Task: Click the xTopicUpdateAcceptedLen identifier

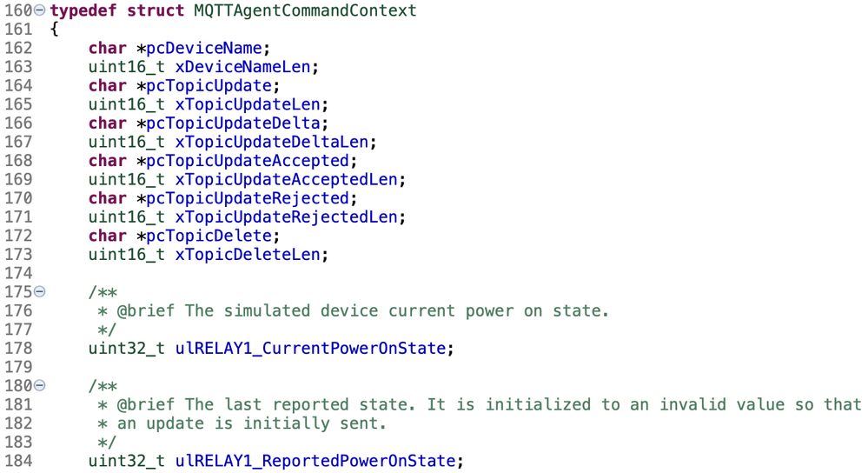Action: [286, 179]
